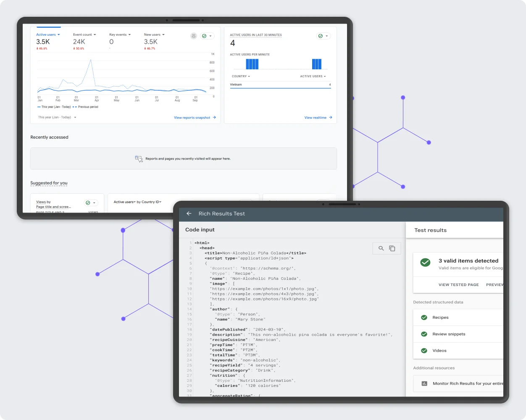Open the Videos structured data item
The image size is (526, 420).
coord(458,350)
